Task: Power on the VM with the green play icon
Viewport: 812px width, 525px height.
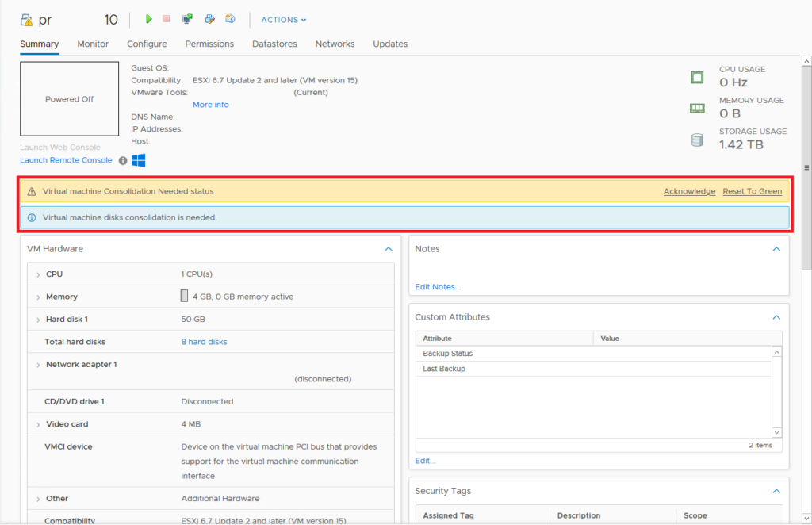Action: [149, 19]
